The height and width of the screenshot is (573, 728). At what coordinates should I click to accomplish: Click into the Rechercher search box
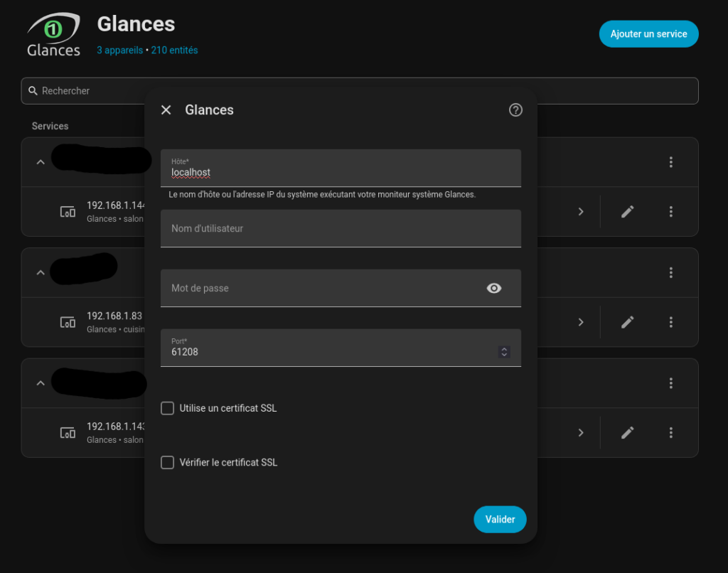360,91
